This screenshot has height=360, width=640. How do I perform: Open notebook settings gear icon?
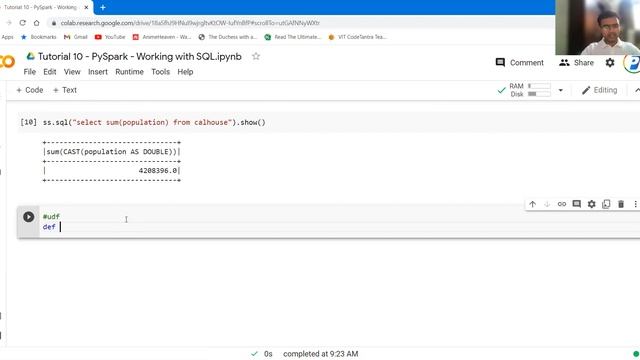click(x=610, y=62)
